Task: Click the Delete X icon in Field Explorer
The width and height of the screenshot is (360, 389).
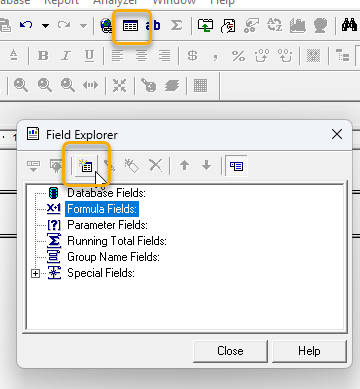Action: (155, 165)
